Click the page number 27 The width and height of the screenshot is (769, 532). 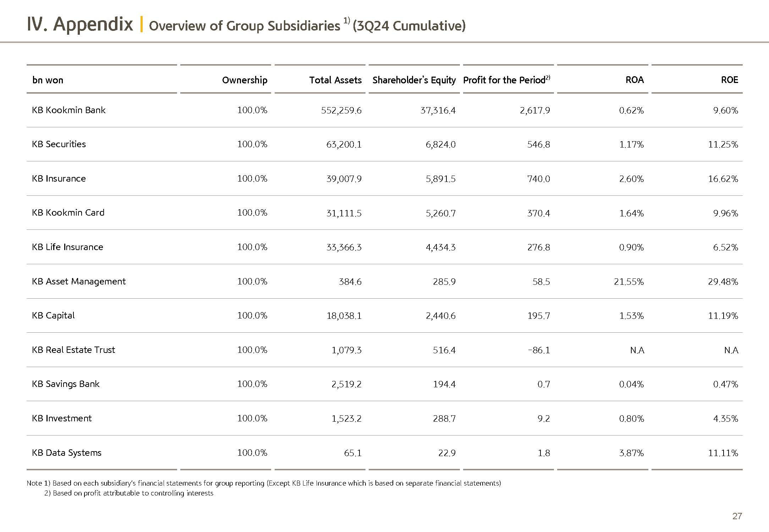point(737,516)
